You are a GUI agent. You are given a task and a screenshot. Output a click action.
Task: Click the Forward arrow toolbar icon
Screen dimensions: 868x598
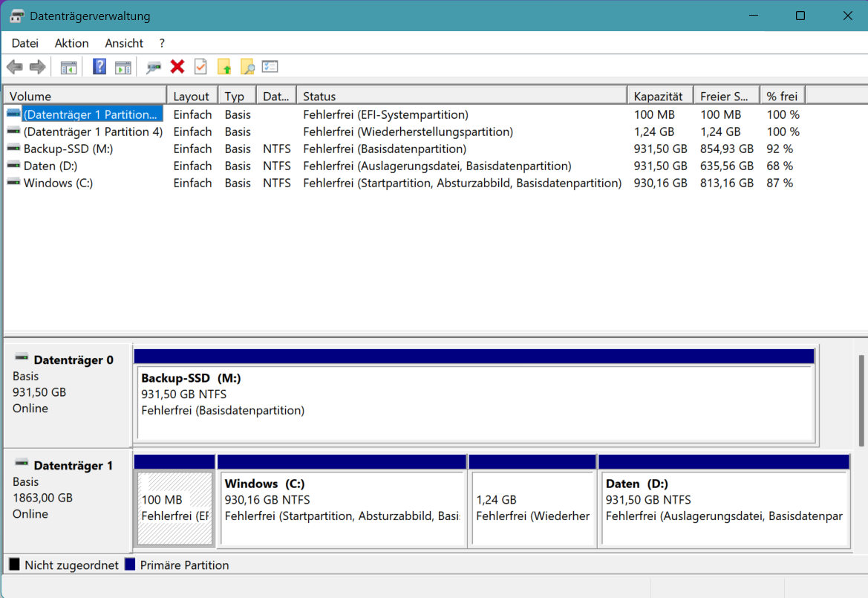pyautogui.click(x=38, y=67)
